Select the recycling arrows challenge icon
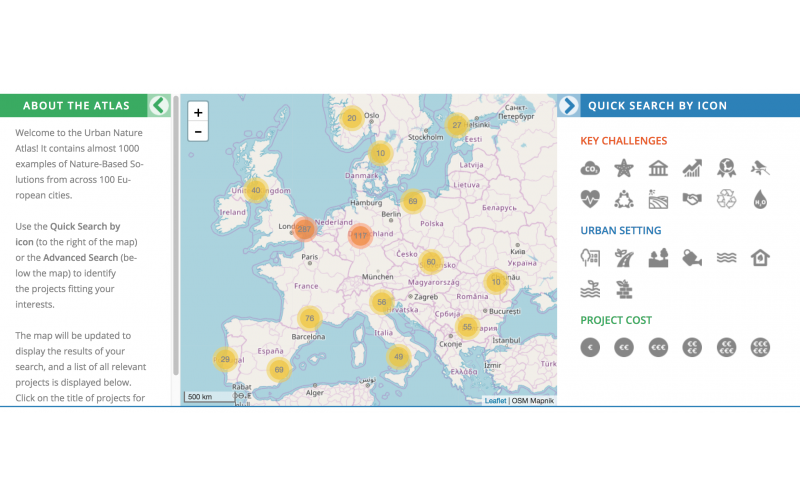Screen dimensions: 800x500 click(727, 200)
